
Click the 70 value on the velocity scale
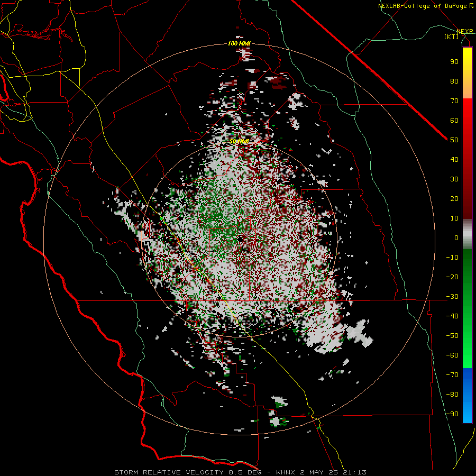[454, 101]
